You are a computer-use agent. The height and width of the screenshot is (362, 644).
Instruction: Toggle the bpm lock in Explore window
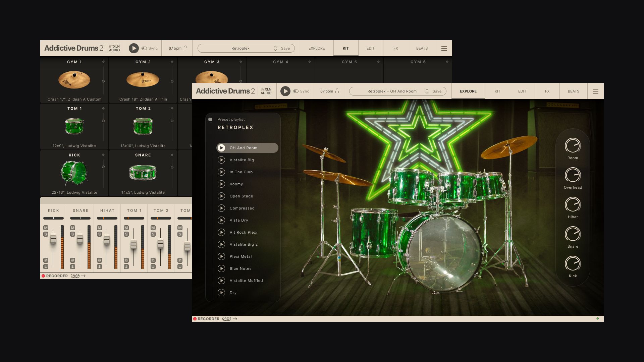tap(337, 91)
